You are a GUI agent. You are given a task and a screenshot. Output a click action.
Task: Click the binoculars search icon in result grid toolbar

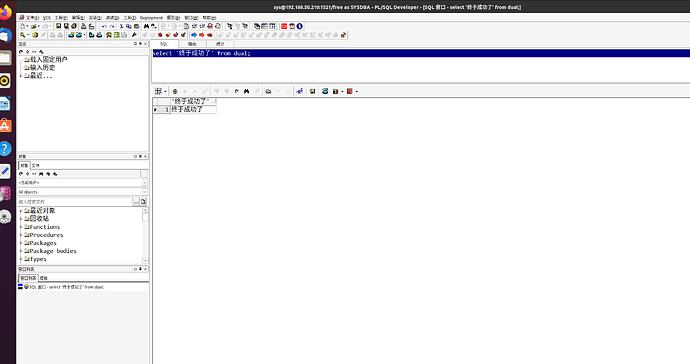tap(246, 92)
